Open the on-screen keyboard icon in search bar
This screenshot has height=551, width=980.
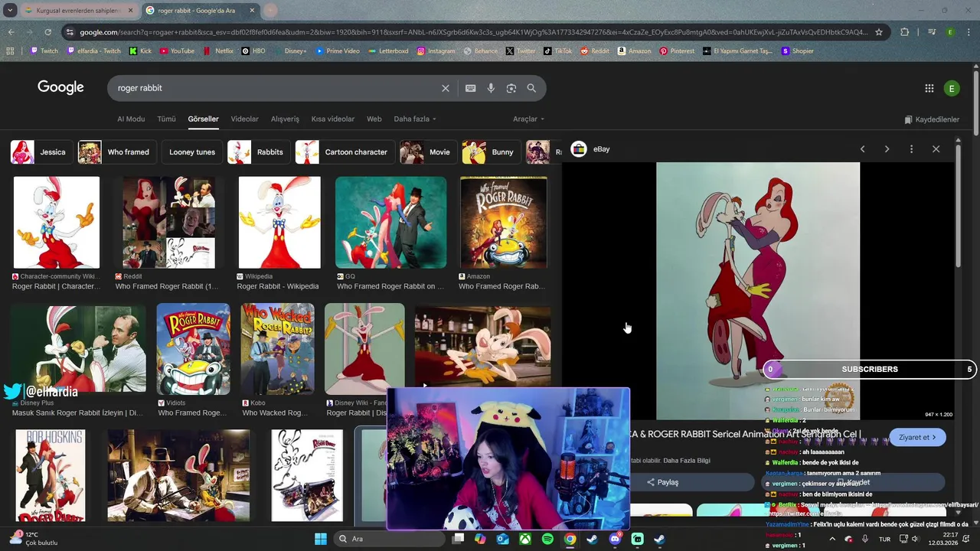click(470, 88)
